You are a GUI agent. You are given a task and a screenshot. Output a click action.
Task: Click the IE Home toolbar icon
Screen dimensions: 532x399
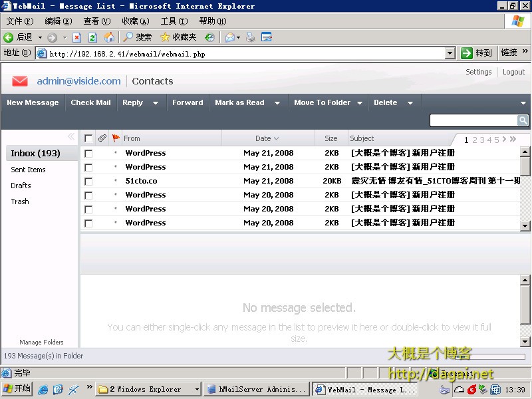click(109, 37)
